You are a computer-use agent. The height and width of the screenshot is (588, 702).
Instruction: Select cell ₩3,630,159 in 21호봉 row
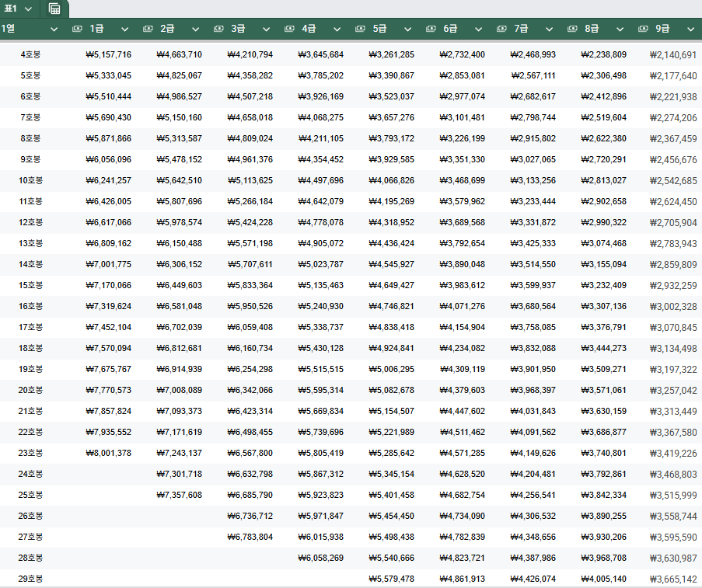point(604,411)
